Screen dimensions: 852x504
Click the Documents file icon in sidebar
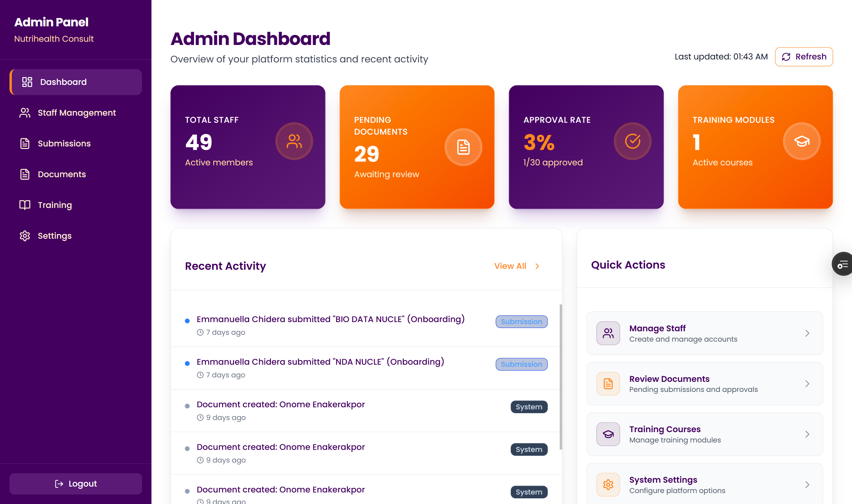25,174
